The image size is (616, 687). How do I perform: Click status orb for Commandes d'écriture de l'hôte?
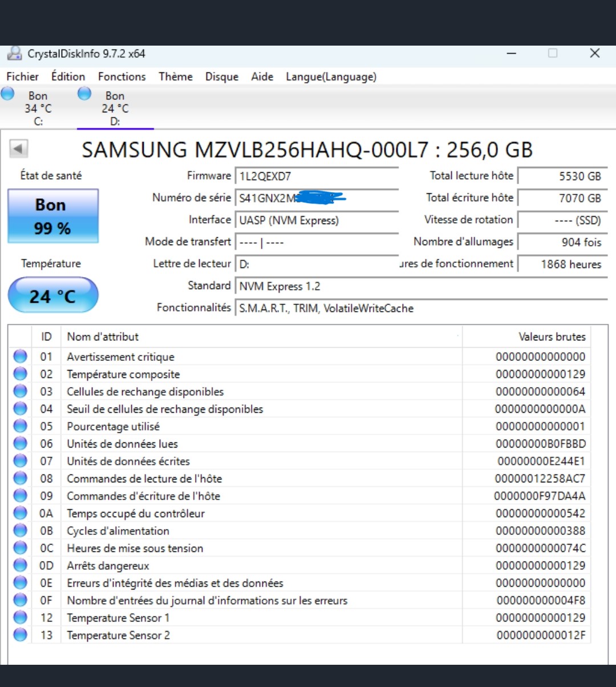21,495
